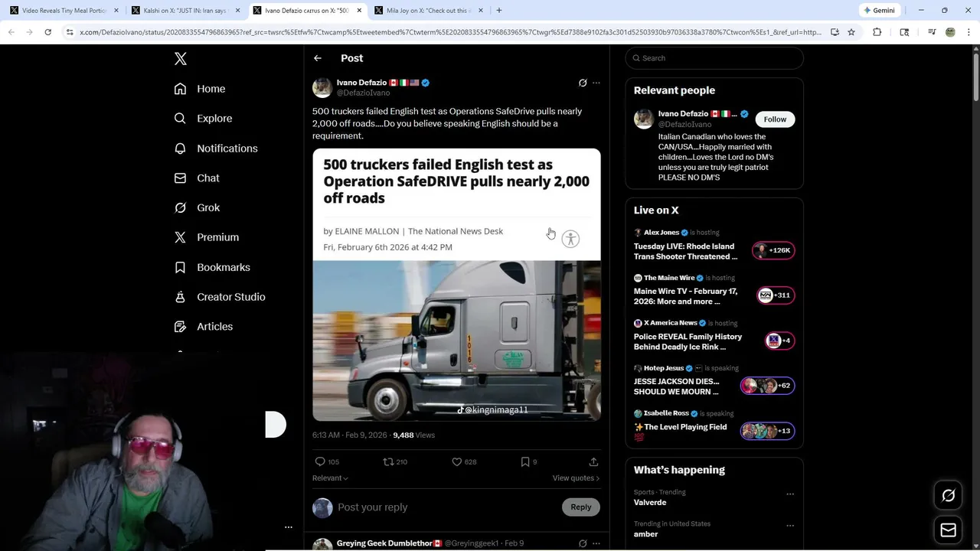Open Explore from the sidebar
This screenshot has width=980, height=551.
pos(203,119)
